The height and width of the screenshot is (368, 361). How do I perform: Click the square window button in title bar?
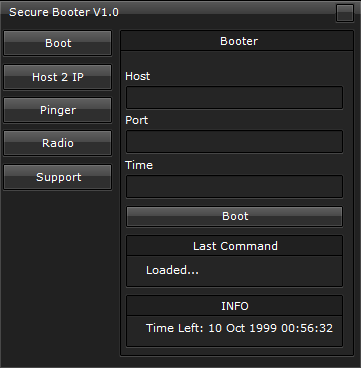[345, 13]
